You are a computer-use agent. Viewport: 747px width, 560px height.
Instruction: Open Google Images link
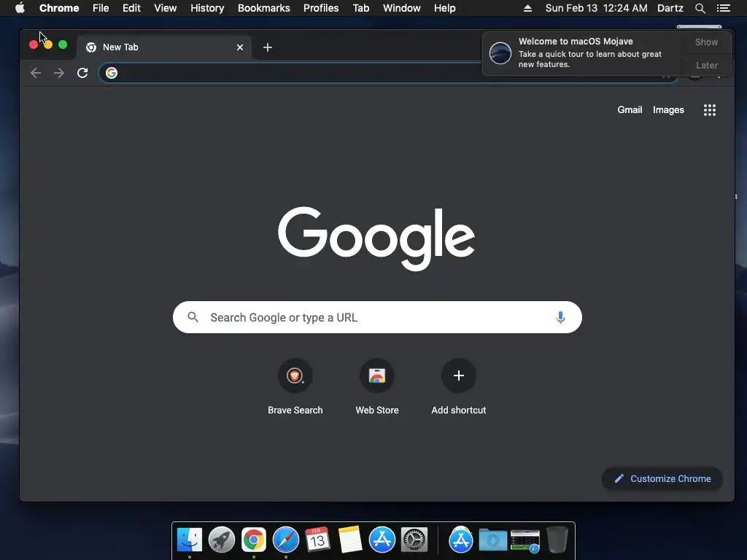point(668,110)
